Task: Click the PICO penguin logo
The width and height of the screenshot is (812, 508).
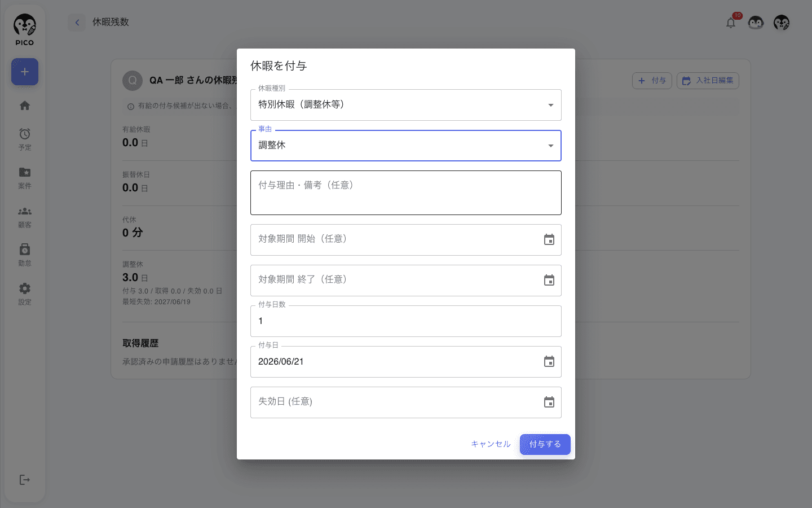Action: [24, 30]
